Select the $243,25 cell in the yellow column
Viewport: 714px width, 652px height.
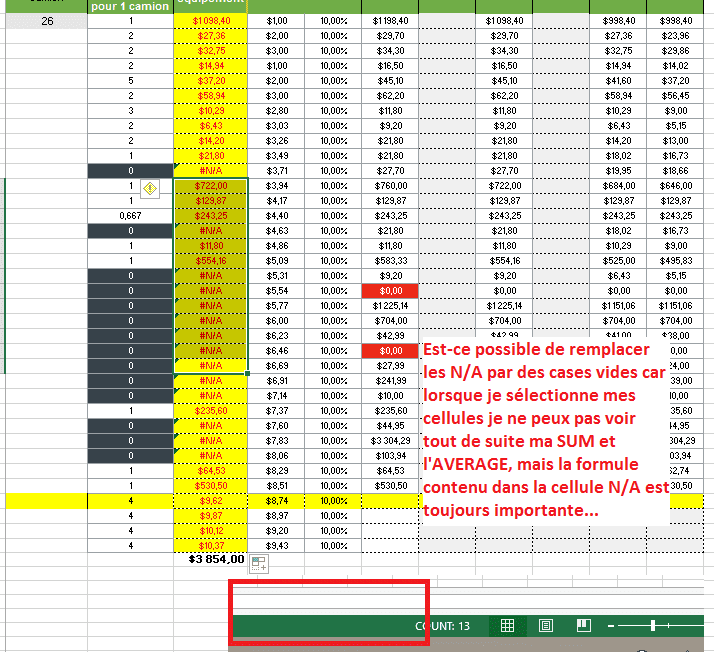click(210, 215)
